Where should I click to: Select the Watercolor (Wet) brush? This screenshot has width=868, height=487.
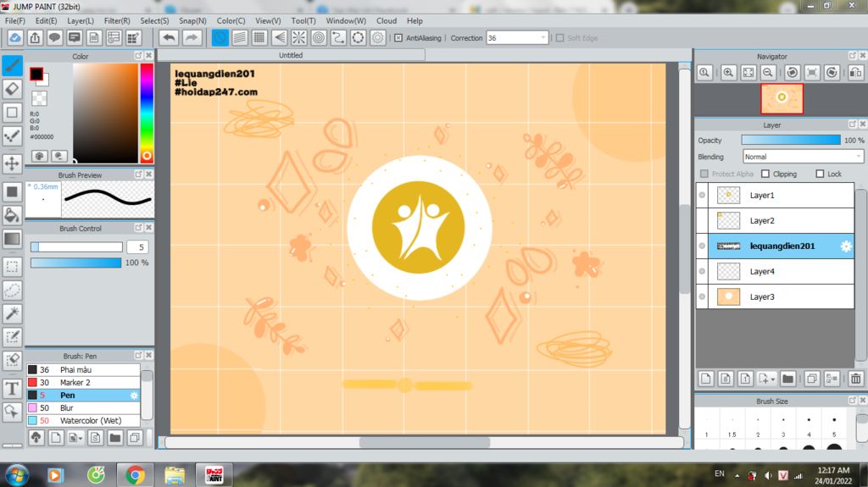click(83, 421)
